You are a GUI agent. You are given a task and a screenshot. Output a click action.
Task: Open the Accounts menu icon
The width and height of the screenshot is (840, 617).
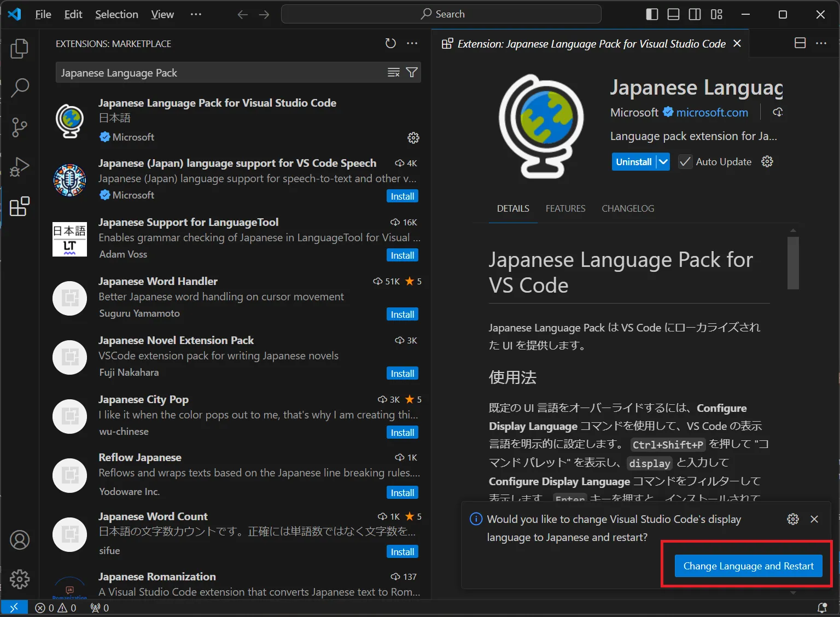tap(20, 540)
